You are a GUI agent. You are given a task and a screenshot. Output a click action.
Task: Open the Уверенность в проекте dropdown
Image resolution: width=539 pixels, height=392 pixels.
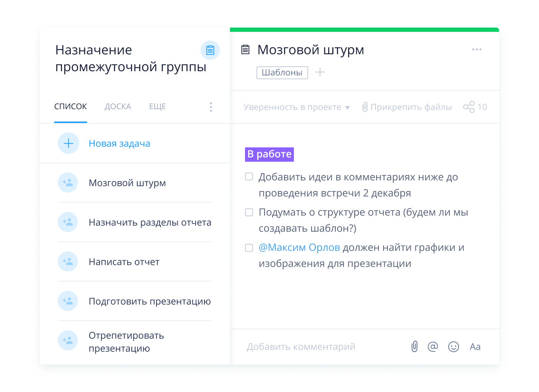(297, 107)
